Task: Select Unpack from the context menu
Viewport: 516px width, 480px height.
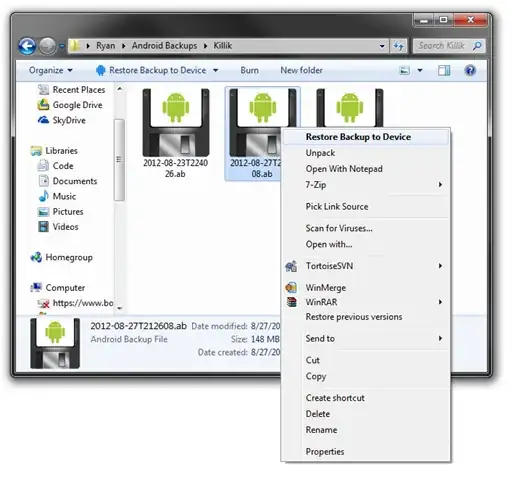Action: click(x=366, y=153)
